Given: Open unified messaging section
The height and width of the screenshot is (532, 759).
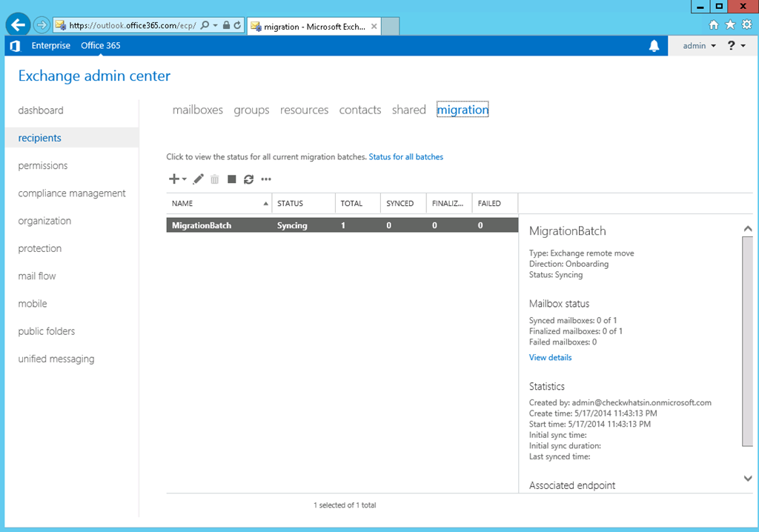Looking at the screenshot, I should click(56, 359).
